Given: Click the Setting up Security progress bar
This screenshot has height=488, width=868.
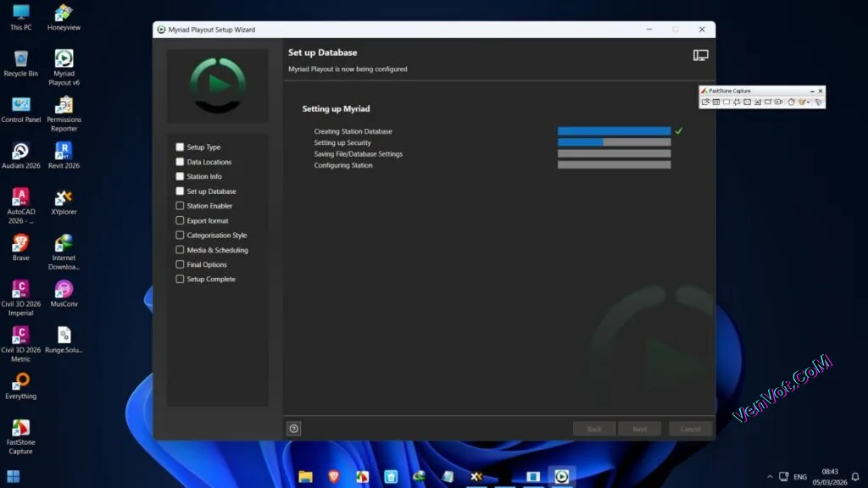Looking at the screenshot, I should 614,141.
